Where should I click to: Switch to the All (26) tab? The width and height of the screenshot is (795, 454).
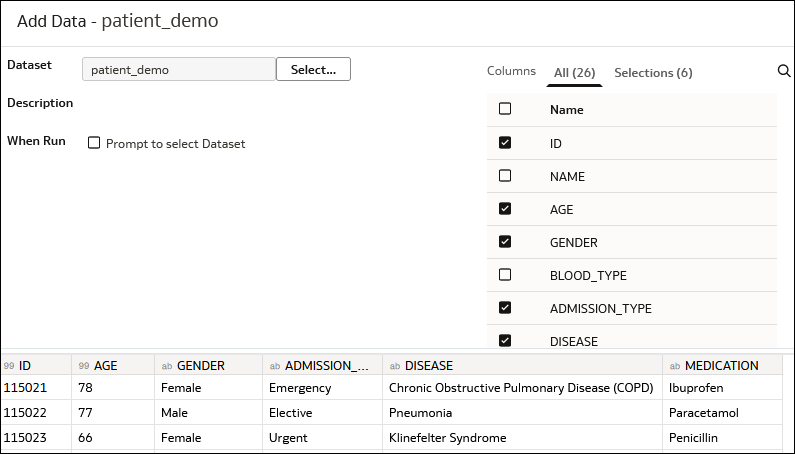coord(574,72)
